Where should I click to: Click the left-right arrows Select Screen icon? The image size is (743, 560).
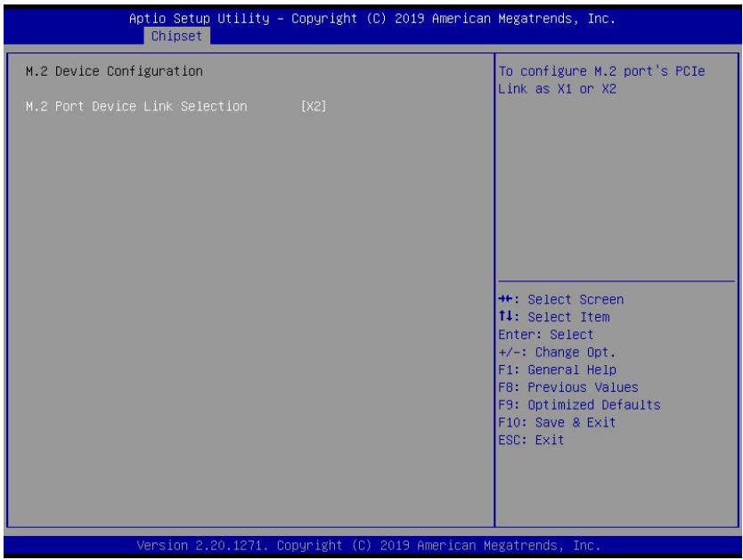(x=506, y=299)
